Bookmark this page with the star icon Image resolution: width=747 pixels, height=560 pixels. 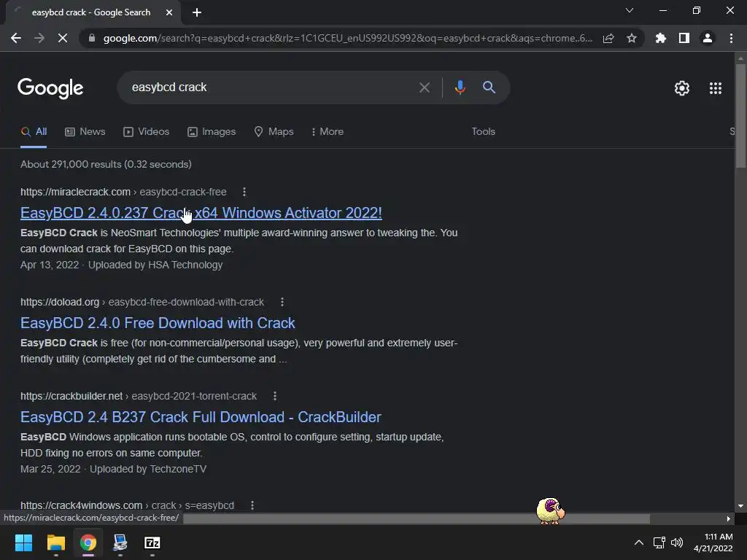(x=632, y=38)
